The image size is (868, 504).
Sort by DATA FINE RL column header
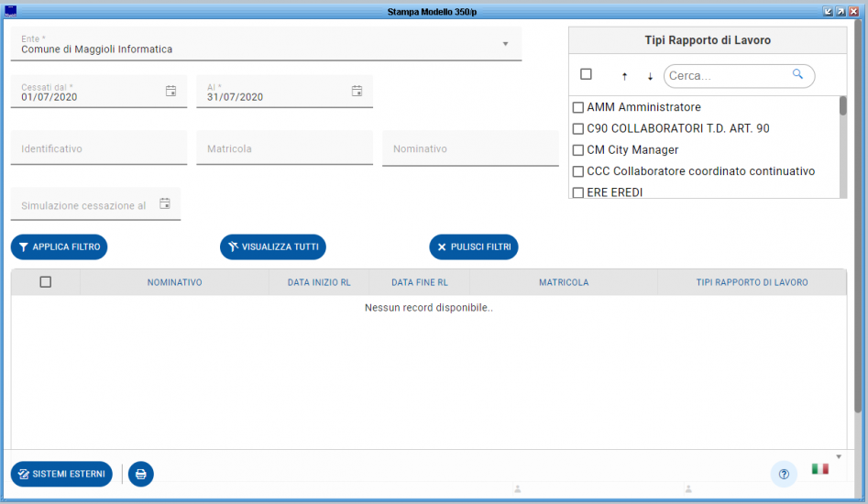coord(420,282)
